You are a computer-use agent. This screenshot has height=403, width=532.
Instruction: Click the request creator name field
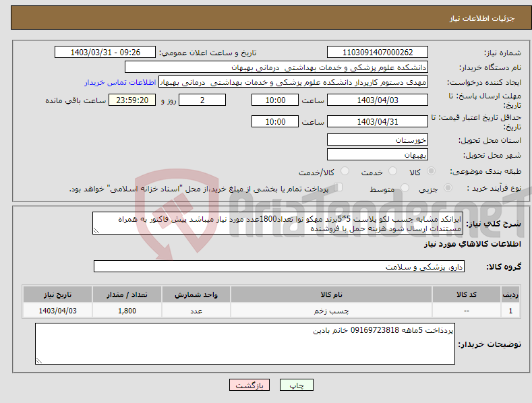point(293,82)
